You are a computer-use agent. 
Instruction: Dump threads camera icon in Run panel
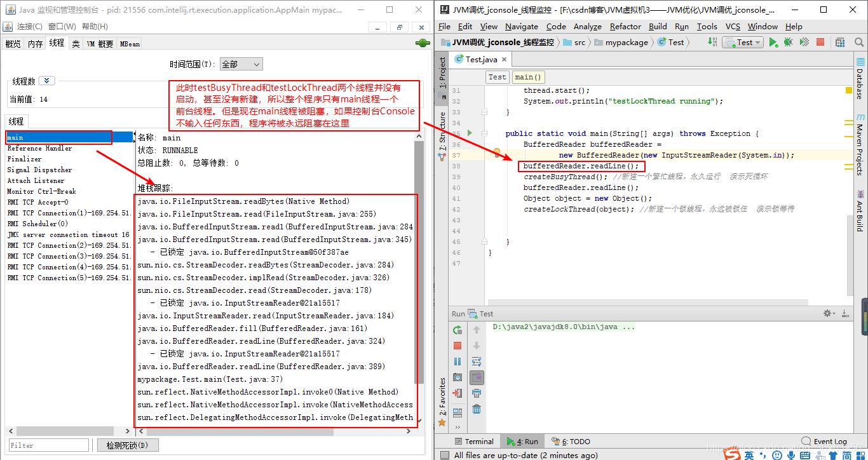pyautogui.click(x=458, y=377)
